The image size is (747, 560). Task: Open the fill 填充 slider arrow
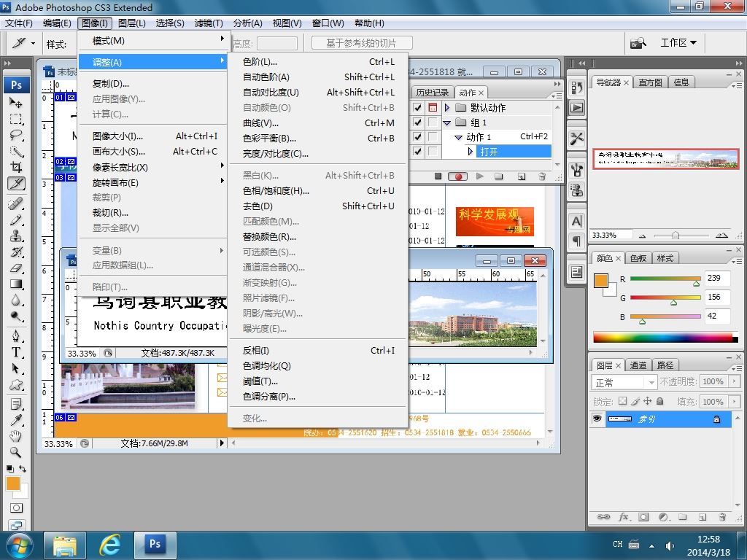pyautogui.click(x=735, y=402)
